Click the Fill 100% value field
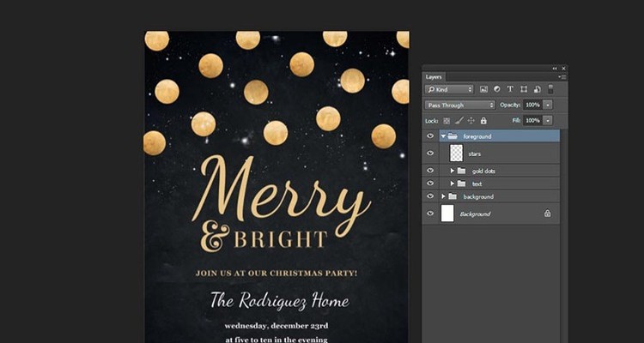The image size is (644, 343). (532, 121)
